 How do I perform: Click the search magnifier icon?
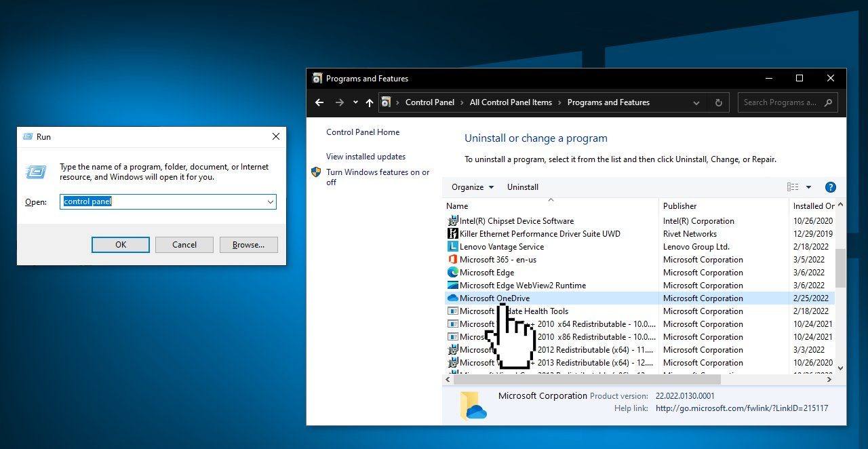829,103
